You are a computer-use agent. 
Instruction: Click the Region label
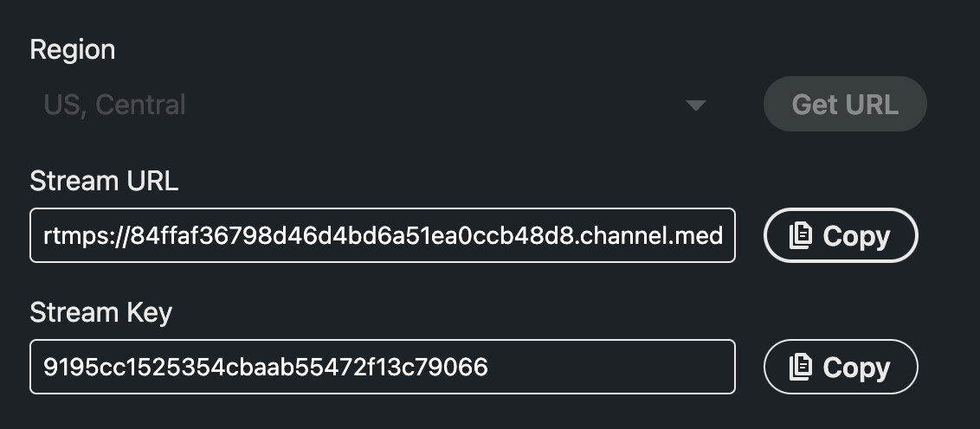click(73, 50)
